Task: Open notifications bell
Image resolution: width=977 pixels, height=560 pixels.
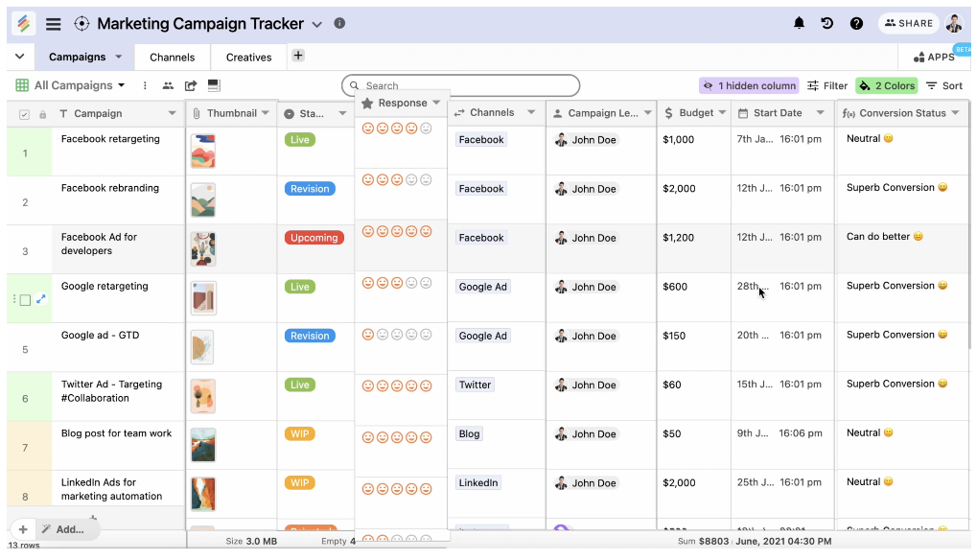Action: 799,24
